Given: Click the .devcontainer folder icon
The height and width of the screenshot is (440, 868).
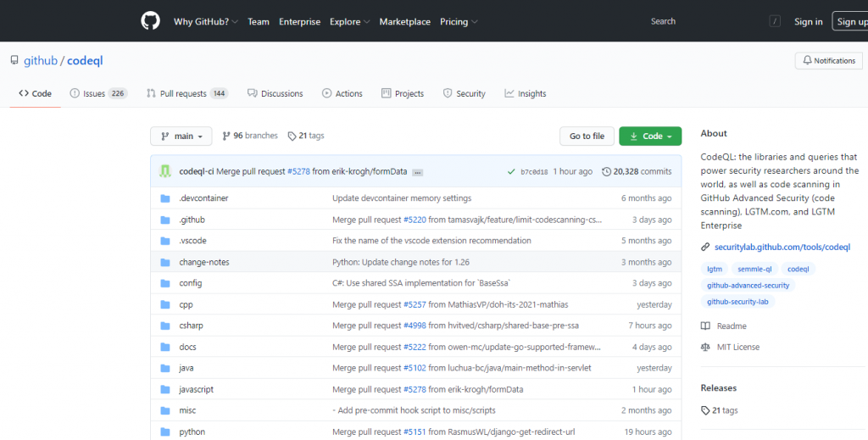Looking at the screenshot, I should point(165,198).
